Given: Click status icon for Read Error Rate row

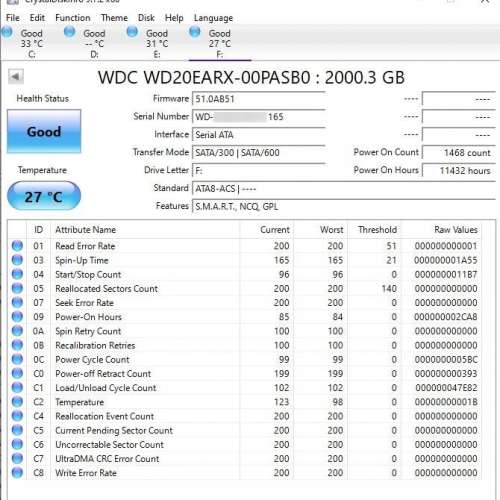Looking at the screenshot, I should pos(17,246).
